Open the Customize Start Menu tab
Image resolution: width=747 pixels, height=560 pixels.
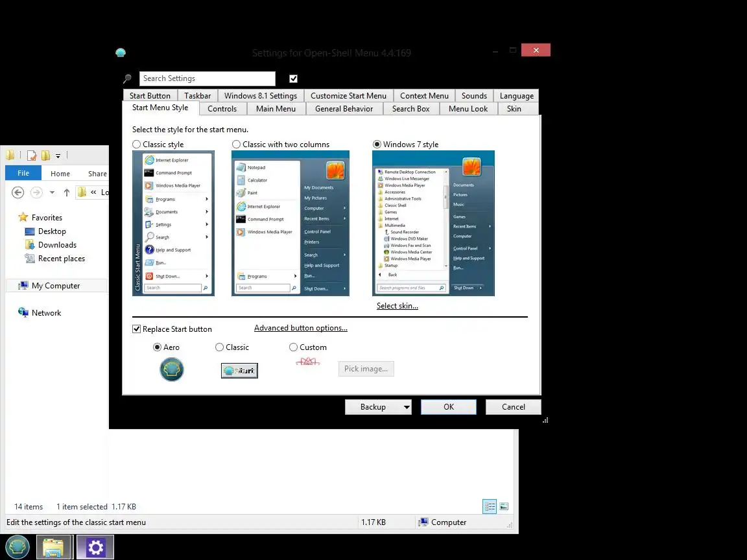click(x=349, y=96)
